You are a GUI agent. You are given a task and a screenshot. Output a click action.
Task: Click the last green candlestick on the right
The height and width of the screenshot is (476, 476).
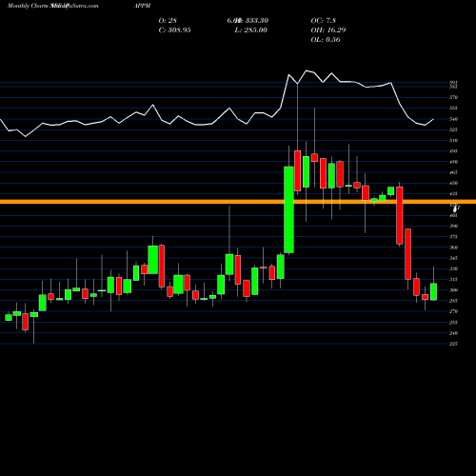point(433,291)
